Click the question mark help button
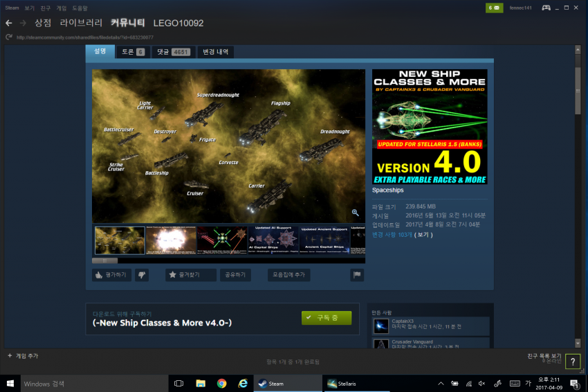 point(573,362)
